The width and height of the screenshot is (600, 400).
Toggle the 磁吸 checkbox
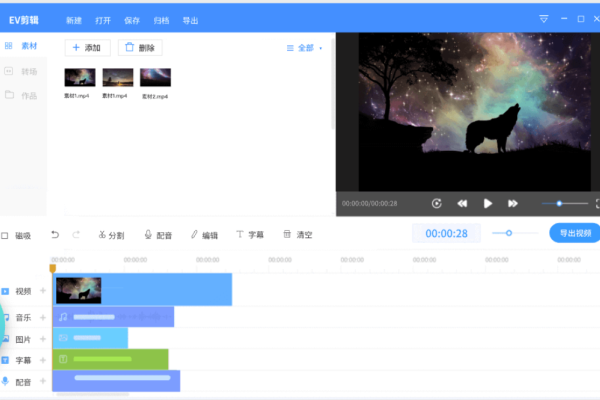click(x=5, y=236)
